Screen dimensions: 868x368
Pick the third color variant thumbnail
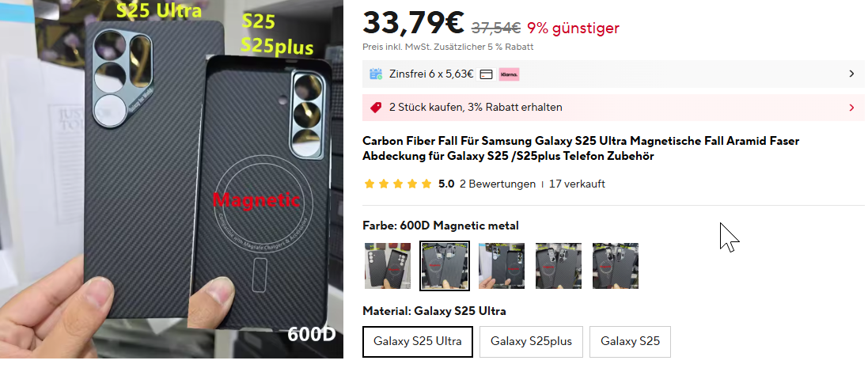[502, 266]
